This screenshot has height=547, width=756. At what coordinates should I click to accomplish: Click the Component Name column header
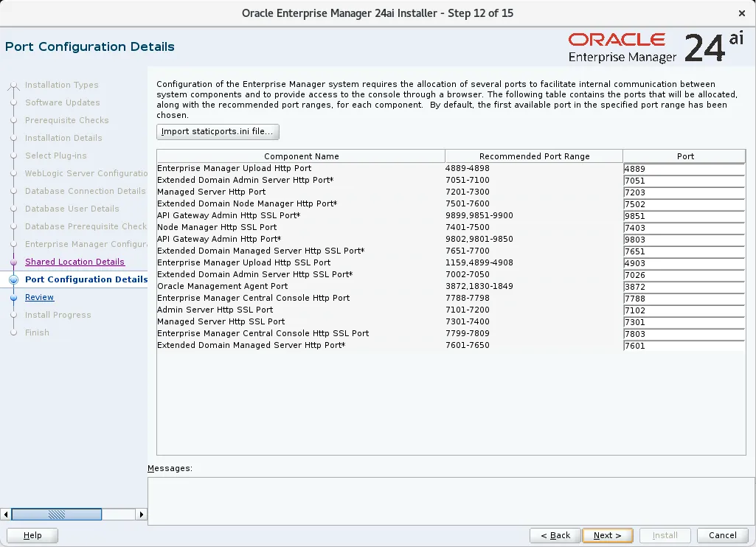301,156
